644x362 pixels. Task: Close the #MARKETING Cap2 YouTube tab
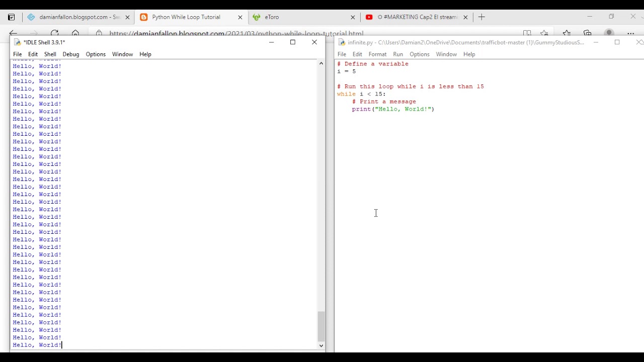tap(465, 17)
